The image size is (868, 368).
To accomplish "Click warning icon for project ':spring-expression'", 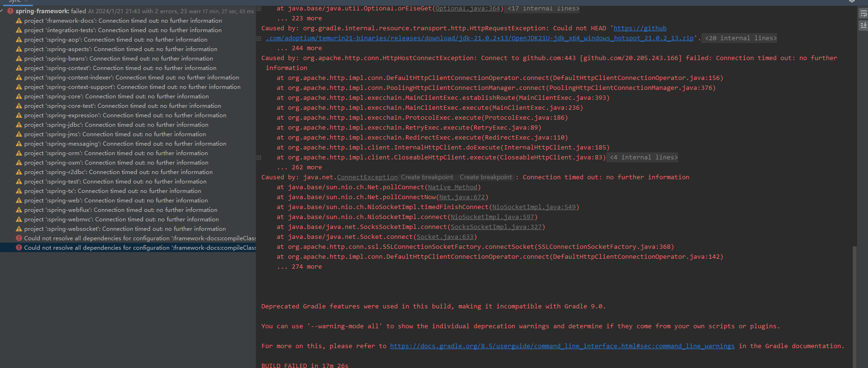I will tap(19, 115).
